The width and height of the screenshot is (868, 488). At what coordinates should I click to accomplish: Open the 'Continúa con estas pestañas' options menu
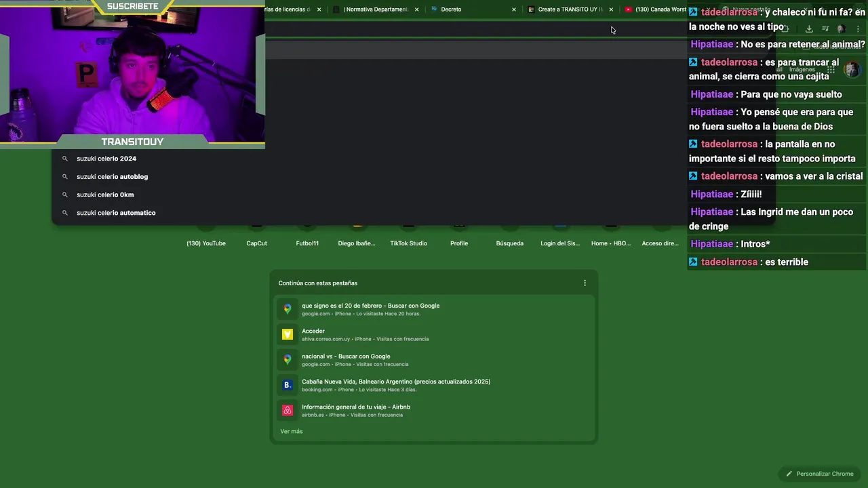click(585, 283)
